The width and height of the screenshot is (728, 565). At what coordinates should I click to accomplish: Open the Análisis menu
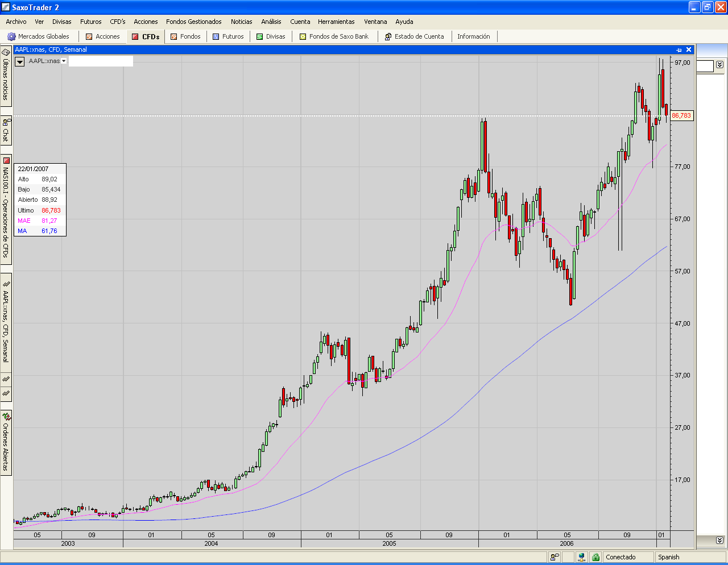click(x=271, y=22)
